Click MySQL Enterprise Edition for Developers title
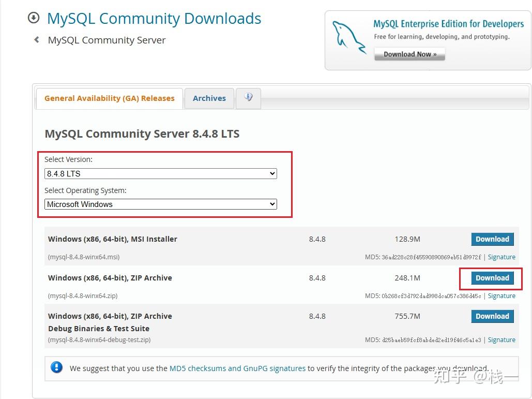 449,24
